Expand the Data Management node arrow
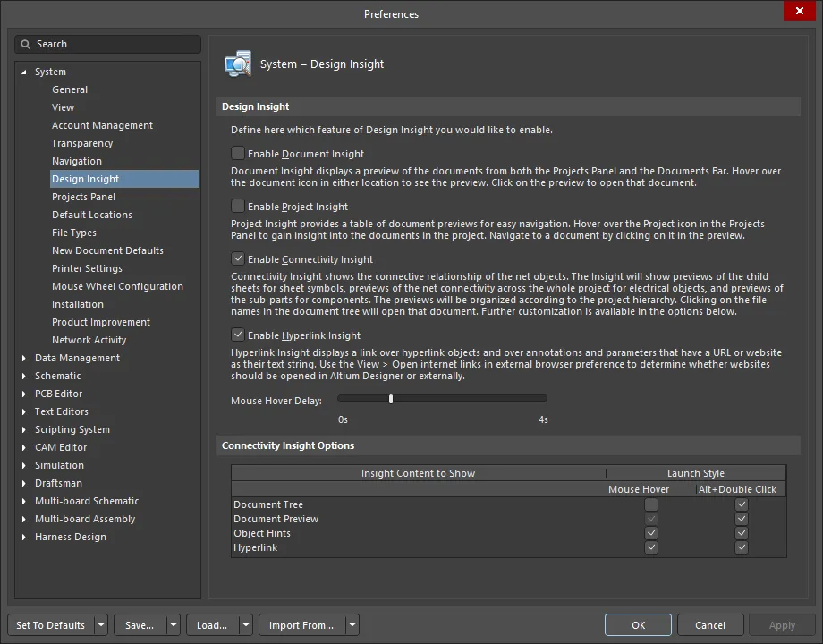This screenshot has height=644, width=823. tap(23, 358)
